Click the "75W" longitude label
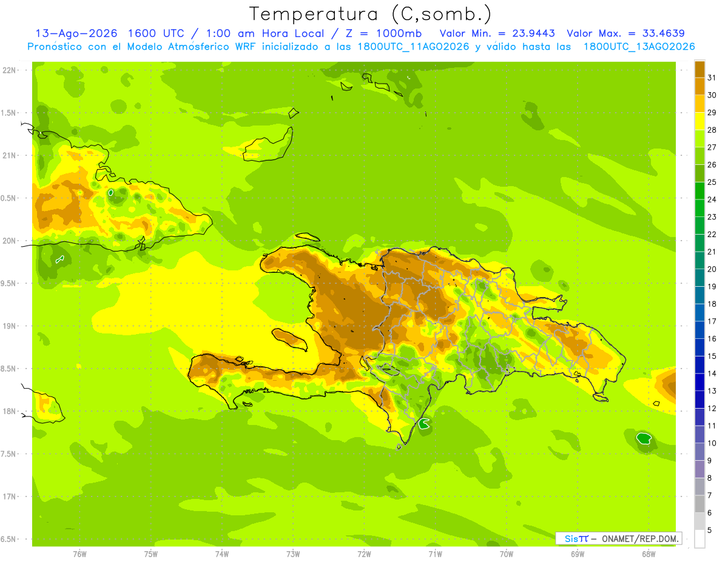 pyautogui.click(x=151, y=554)
